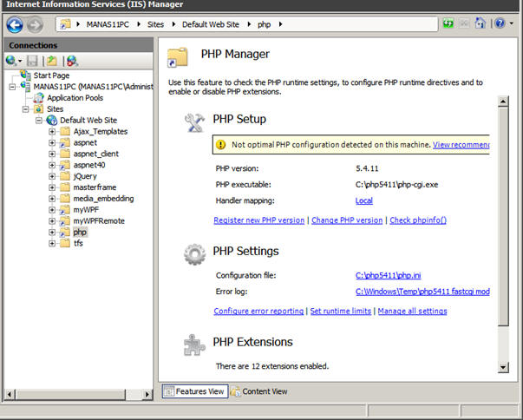Click the Application Pools icon
This screenshot has height=420, width=523.
point(39,98)
